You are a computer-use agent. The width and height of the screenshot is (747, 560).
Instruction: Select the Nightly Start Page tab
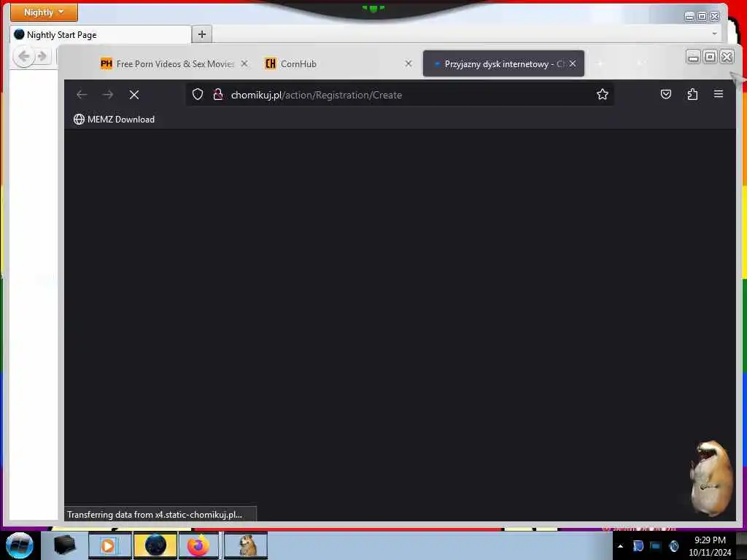pyautogui.click(x=100, y=35)
